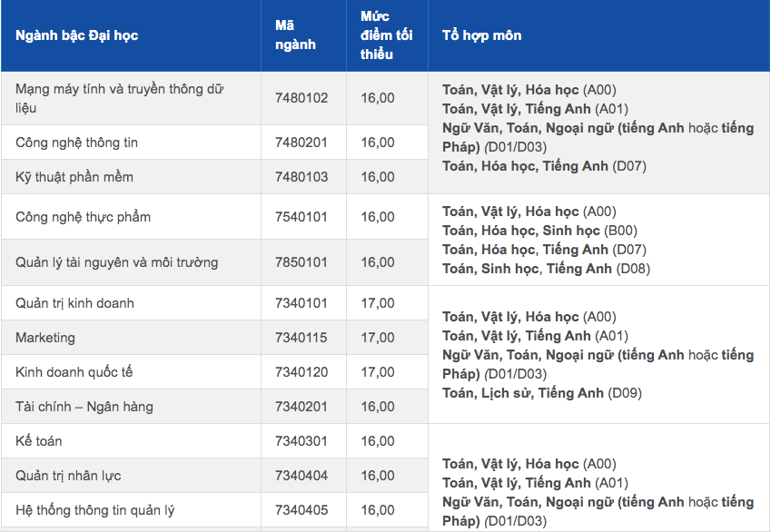Click major code 7340115

pyautogui.click(x=301, y=338)
